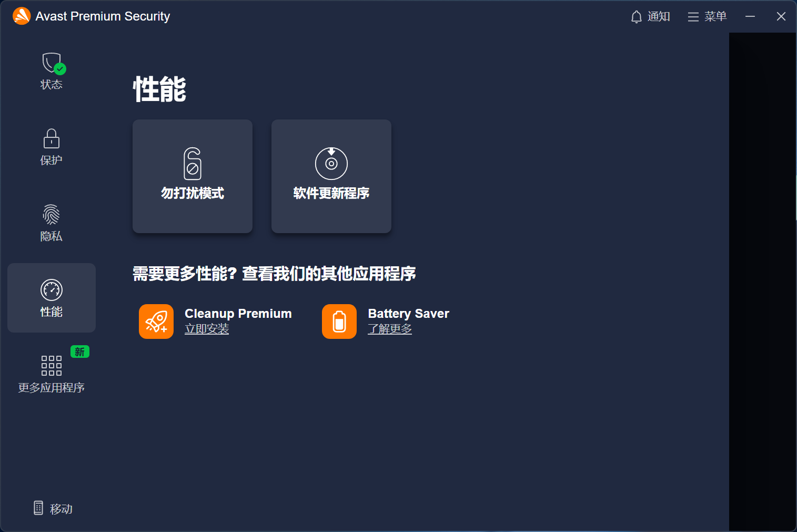This screenshot has height=532, width=797.
Task: Click the Avast logo in the title bar
Action: point(22,16)
